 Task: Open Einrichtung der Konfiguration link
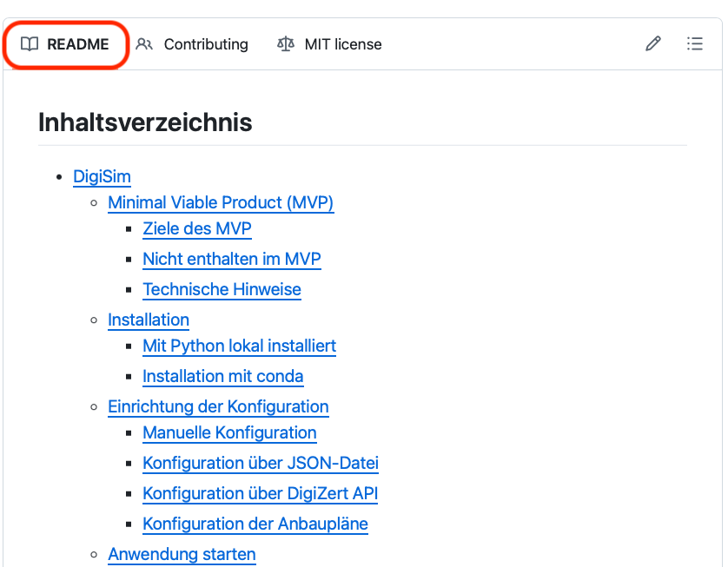(218, 407)
